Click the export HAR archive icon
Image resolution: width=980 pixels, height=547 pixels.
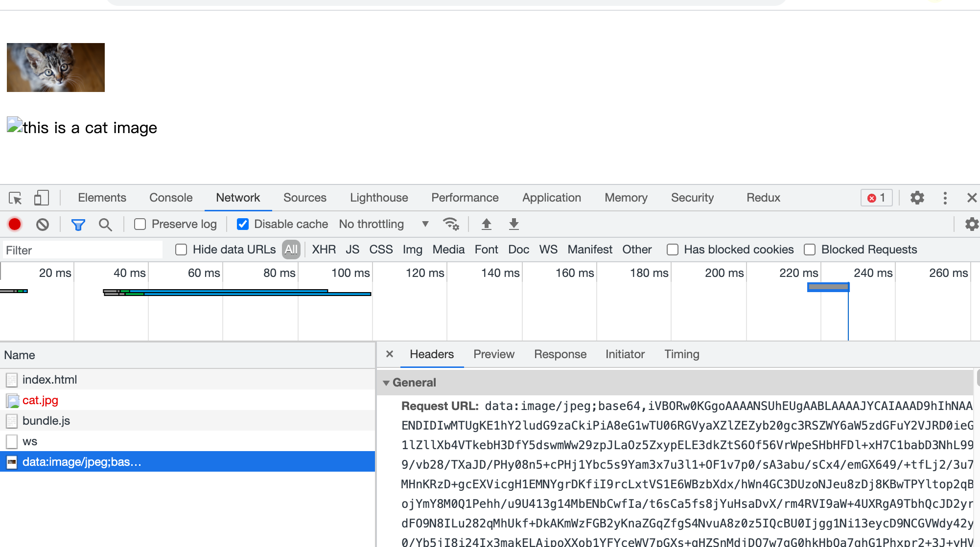513,224
